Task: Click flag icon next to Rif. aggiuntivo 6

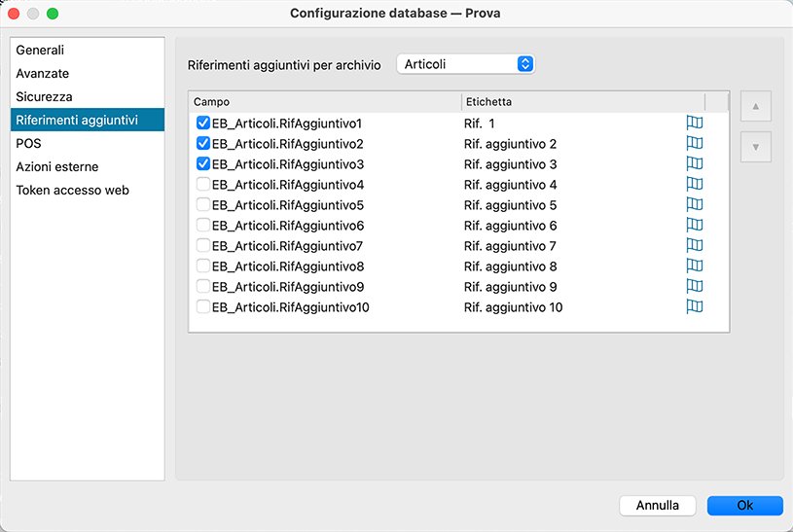Action: [x=694, y=226]
